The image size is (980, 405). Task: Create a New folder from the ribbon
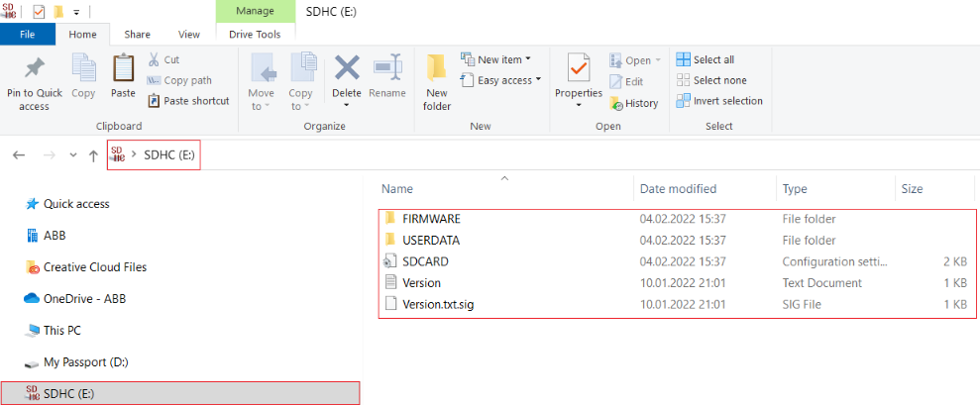437,69
